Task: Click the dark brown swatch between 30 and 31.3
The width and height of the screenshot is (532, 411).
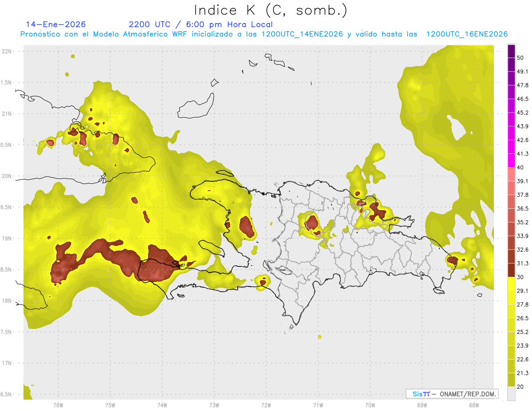Action: tap(511, 270)
